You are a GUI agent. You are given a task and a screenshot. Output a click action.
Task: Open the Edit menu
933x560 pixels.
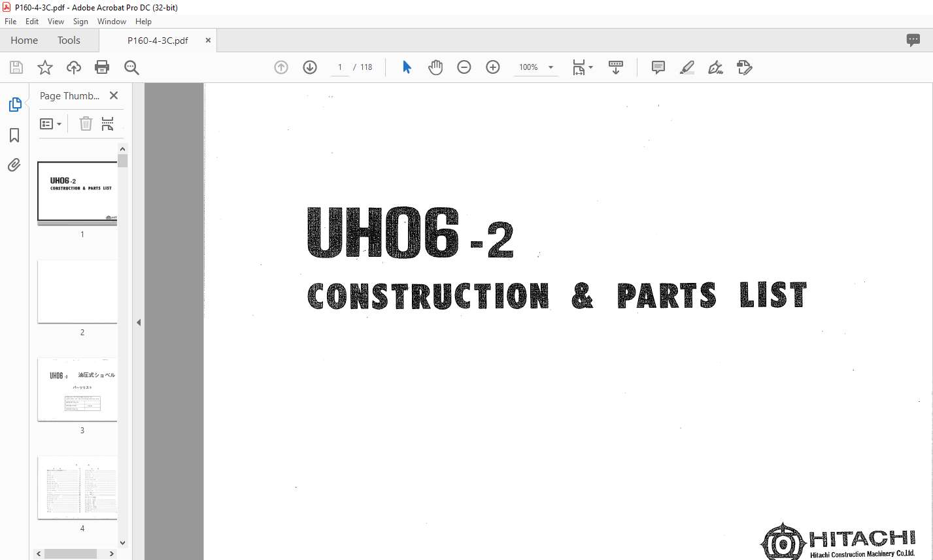coord(32,22)
